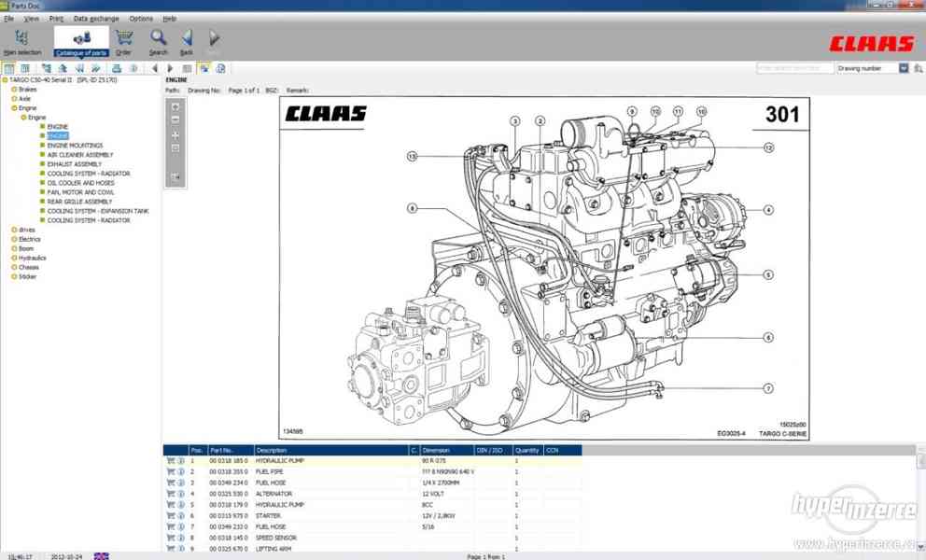Image resolution: width=926 pixels, height=560 pixels.
Task: Click the parts table vertical scrollbar
Action: coord(920,499)
